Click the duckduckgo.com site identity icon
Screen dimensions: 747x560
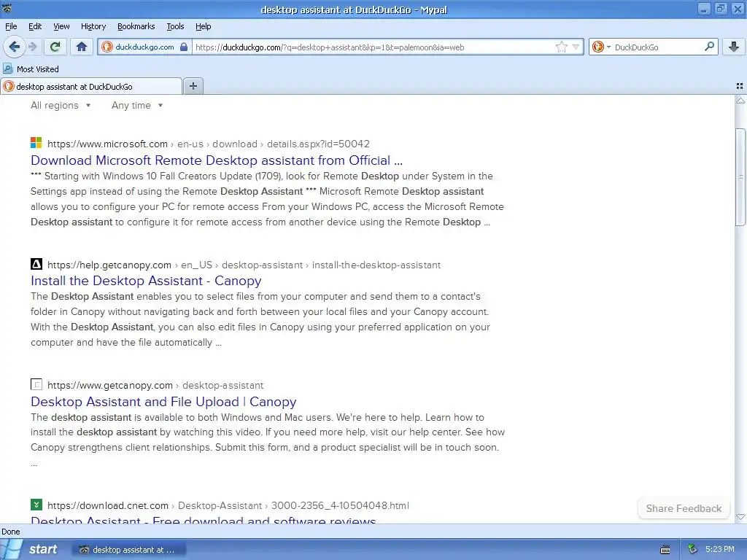pos(107,47)
